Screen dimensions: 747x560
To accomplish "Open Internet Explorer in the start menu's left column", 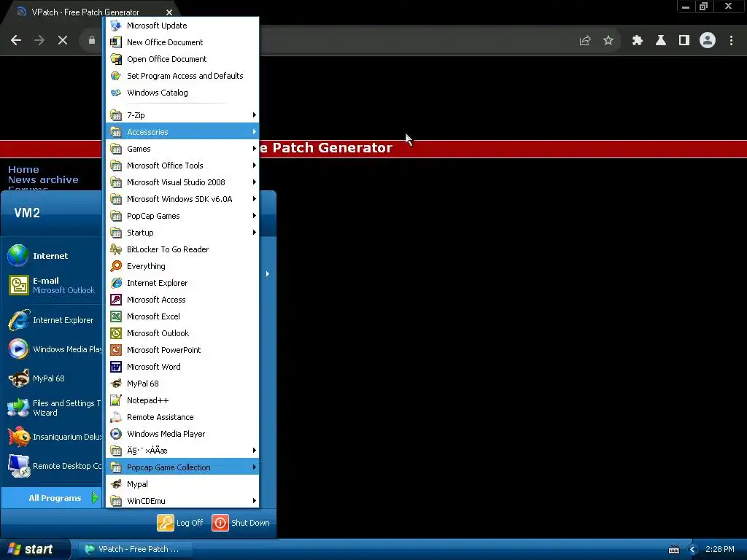I will pyautogui.click(x=53, y=320).
